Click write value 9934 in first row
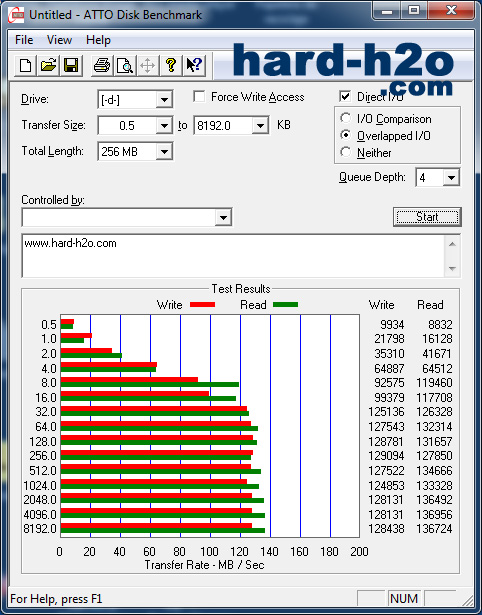 click(x=392, y=325)
